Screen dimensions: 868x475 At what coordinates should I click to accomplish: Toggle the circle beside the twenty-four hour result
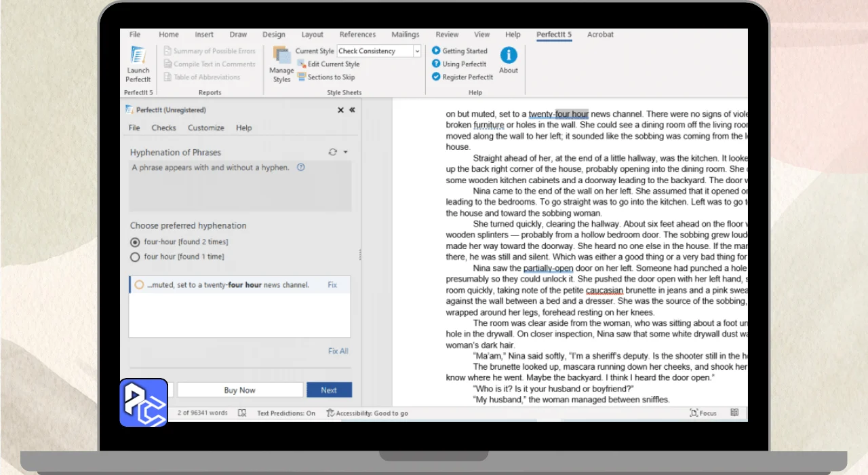click(x=139, y=285)
